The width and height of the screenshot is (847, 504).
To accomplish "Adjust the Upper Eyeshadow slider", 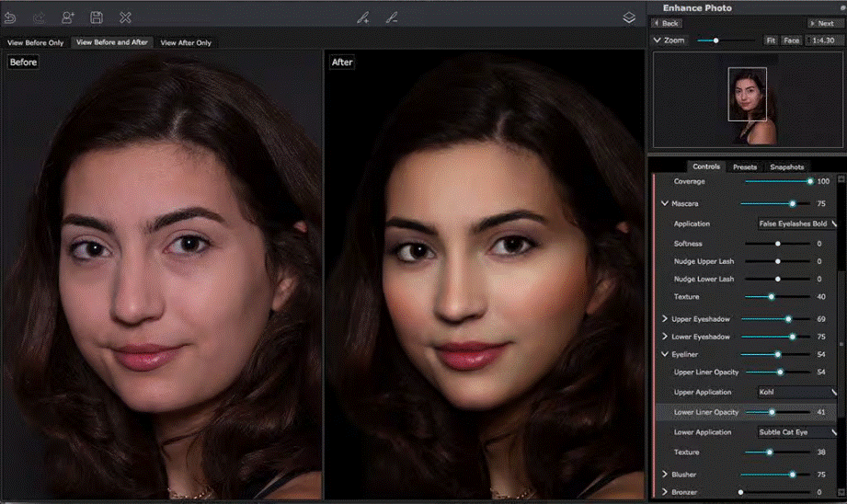I will pos(775,319).
